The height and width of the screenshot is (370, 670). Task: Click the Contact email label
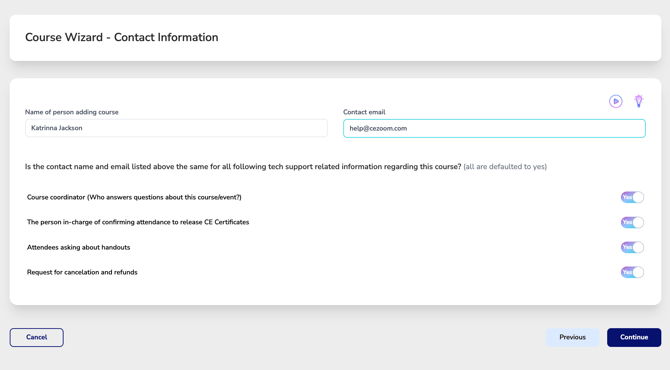pyautogui.click(x=364, y=112)
